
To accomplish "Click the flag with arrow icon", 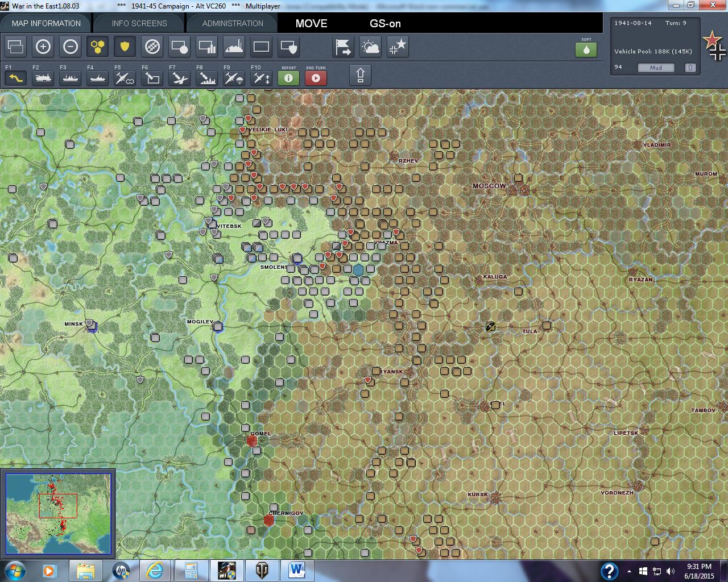I will [x=343, y=47].
